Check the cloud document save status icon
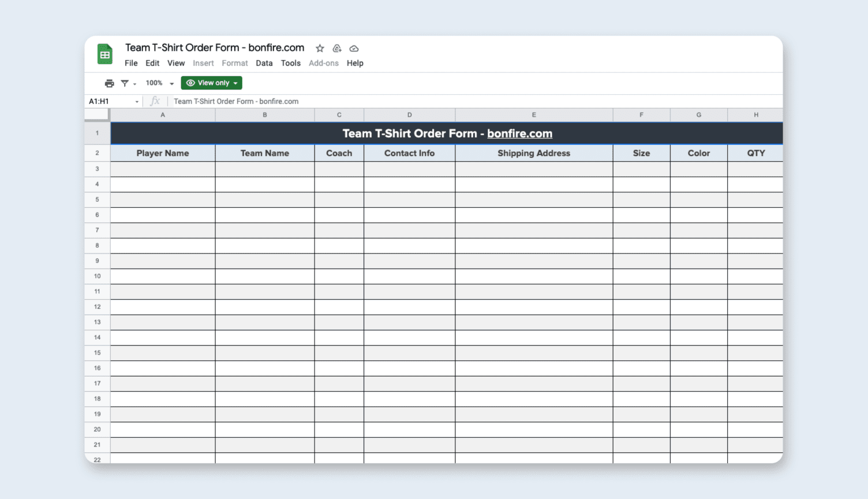This screenshot has height=499, width=868. pos(354,49)
